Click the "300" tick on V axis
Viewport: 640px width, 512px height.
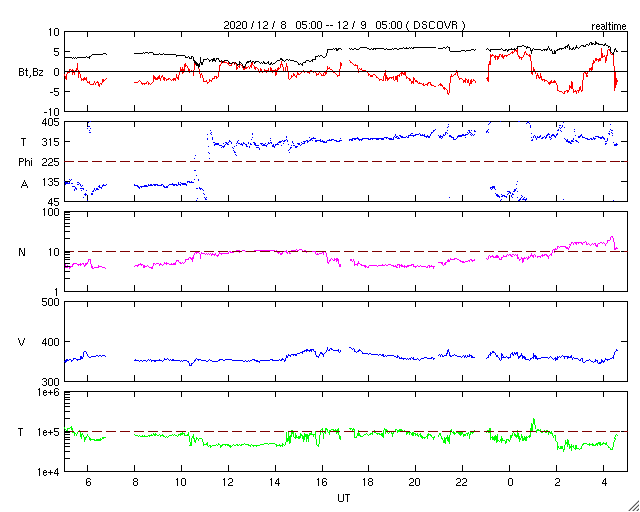[52, 381]
